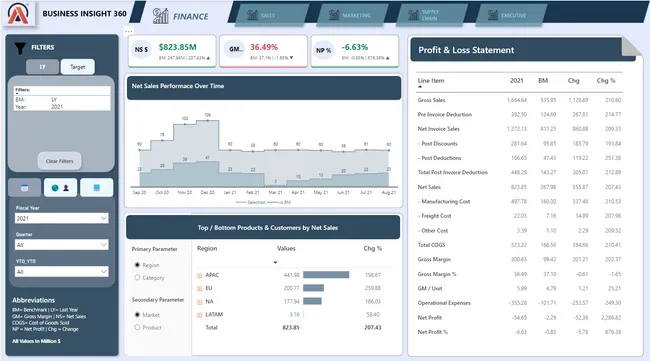The width and height of the screenshot is (650, 361).
Task: Expand the LATAM region row
Action: [x=199, y=315]
